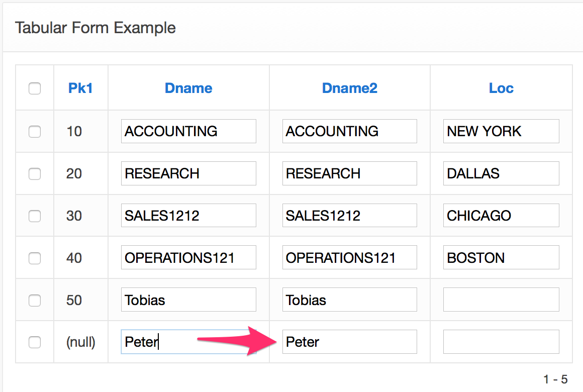Check the row checkbox for Pk1 10

pyautogui.click(x=35, y=131)
